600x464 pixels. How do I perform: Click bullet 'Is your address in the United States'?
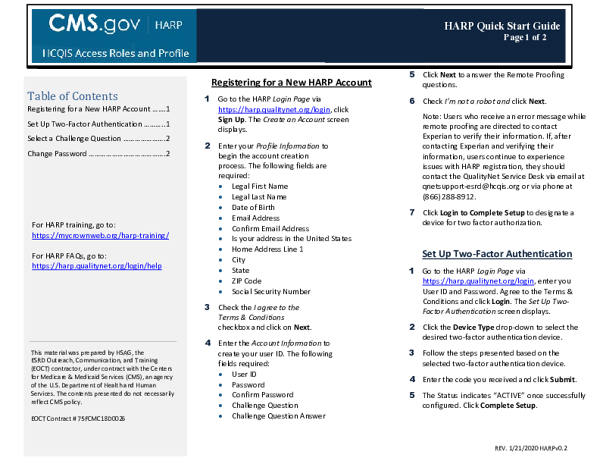291,239
